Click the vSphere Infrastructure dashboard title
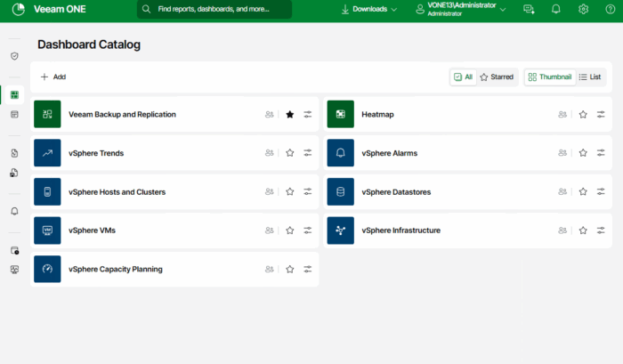This screenshot has height=364, width=623. coord(400,231)
